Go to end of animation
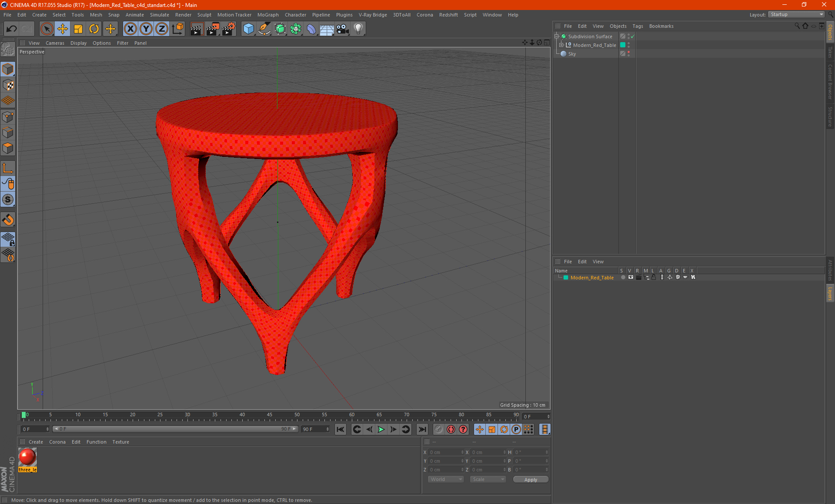Image resolution: width=835 pixels, height=504 pixels. tap(422, 429)
